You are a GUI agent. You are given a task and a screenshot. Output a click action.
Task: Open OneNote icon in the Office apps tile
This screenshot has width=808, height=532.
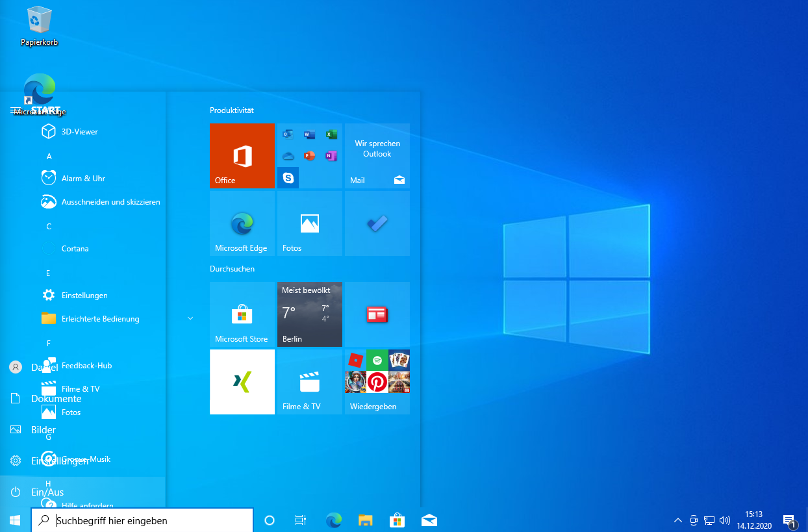[x=331, y=156]
